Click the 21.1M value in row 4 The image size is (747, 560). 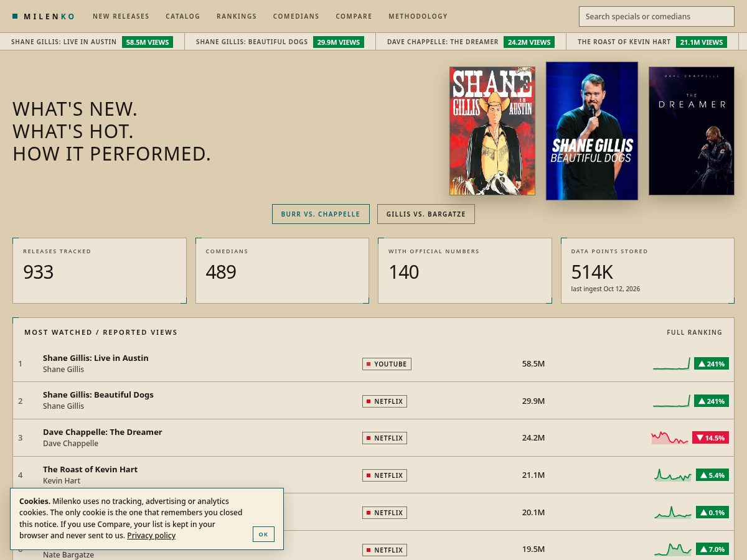coord(533,475)
